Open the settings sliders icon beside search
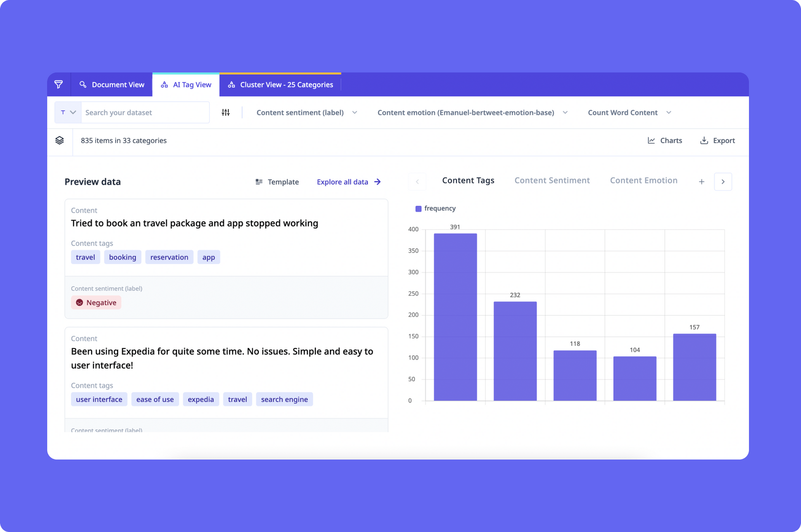The height and width of the screenshot is (532, 801). [x=225, y=112]
